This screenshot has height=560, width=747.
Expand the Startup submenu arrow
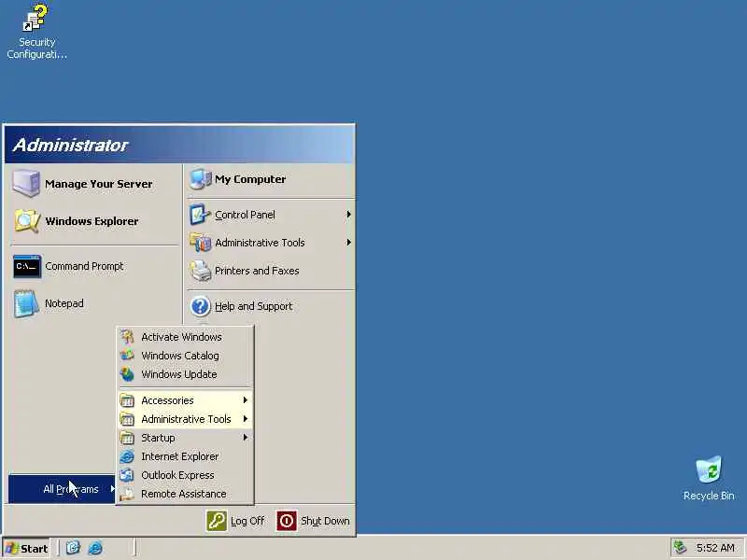pos(246,438)
